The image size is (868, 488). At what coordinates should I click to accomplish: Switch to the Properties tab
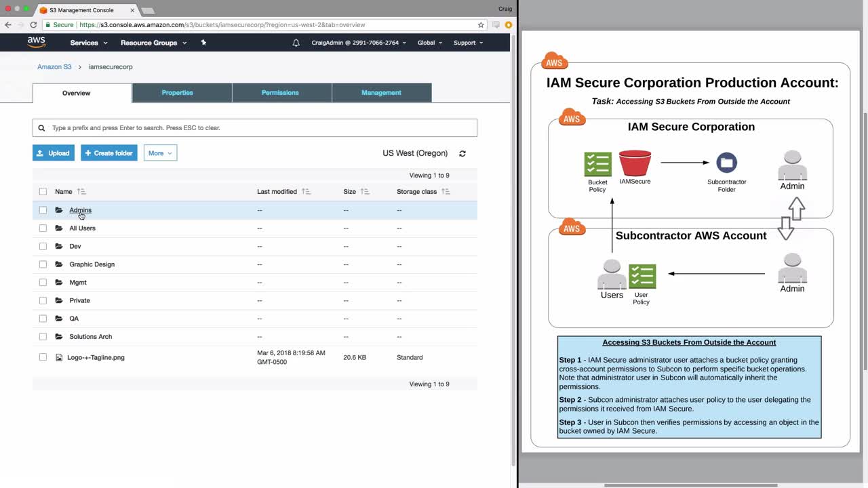pos(182,93)
